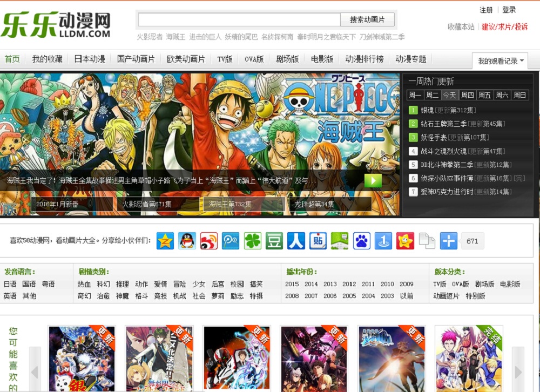Viewport: 540px width, 392px height.
Task: Copy link using the document icon
Action: point(427,240)
